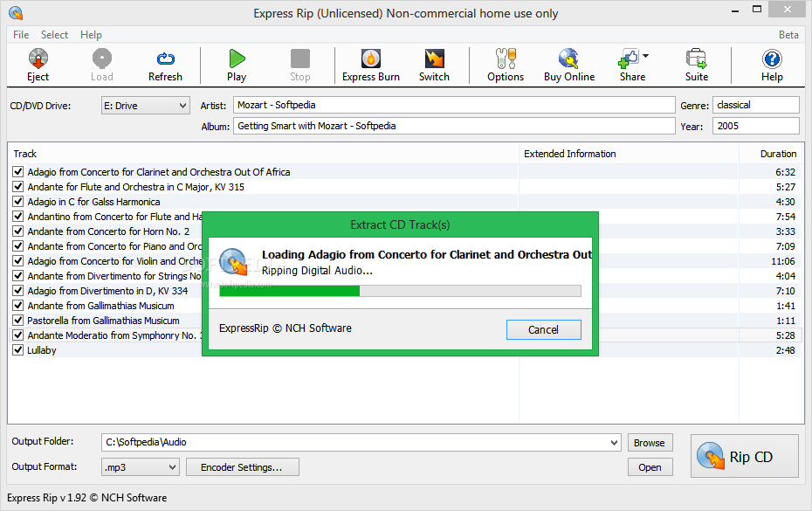
Task: Sort by Track column header
Action: coord(263,154)
